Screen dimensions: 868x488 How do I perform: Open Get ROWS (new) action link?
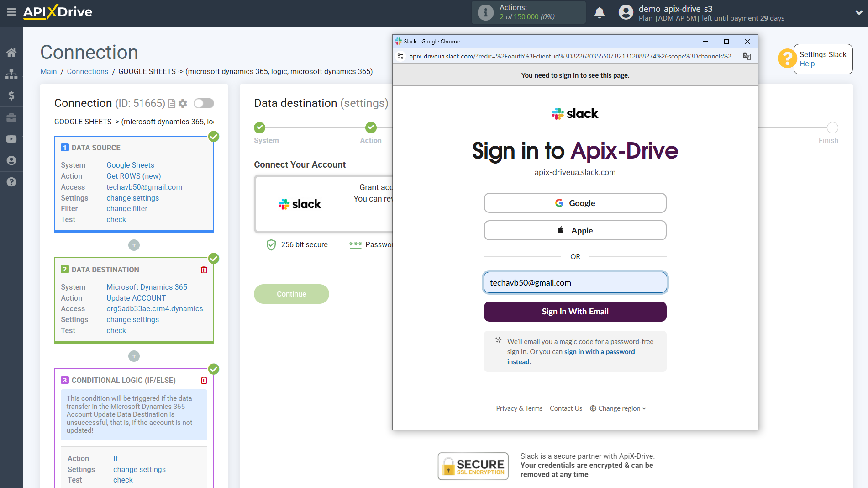tap(134, 176)
